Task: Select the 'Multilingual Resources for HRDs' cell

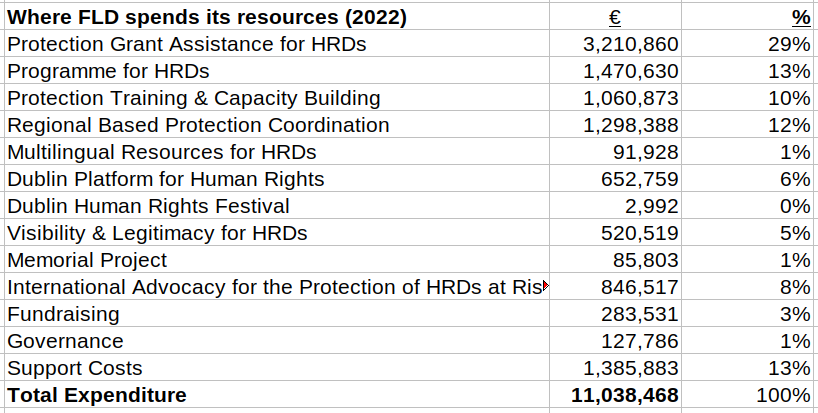Action: coord(161,152)
